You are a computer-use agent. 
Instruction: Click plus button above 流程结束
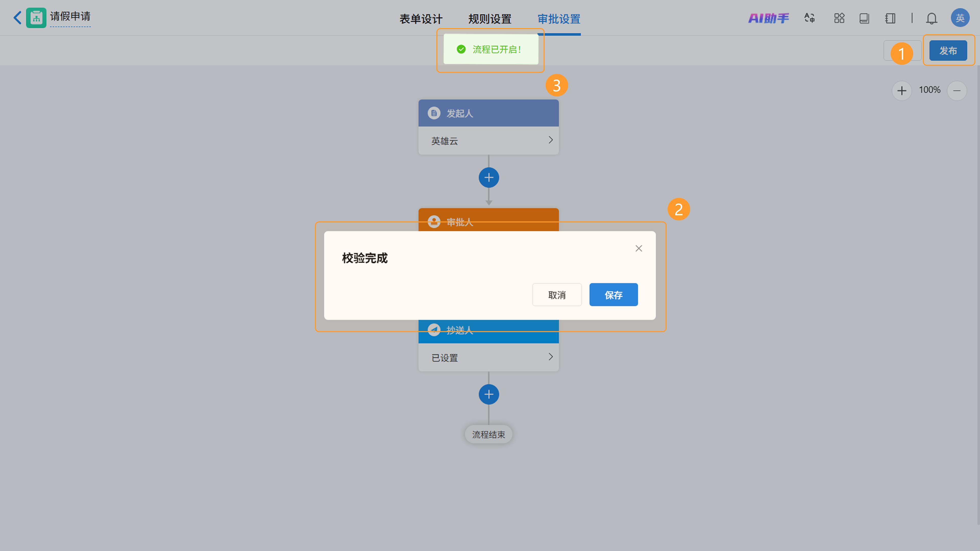tap(488, 394)
